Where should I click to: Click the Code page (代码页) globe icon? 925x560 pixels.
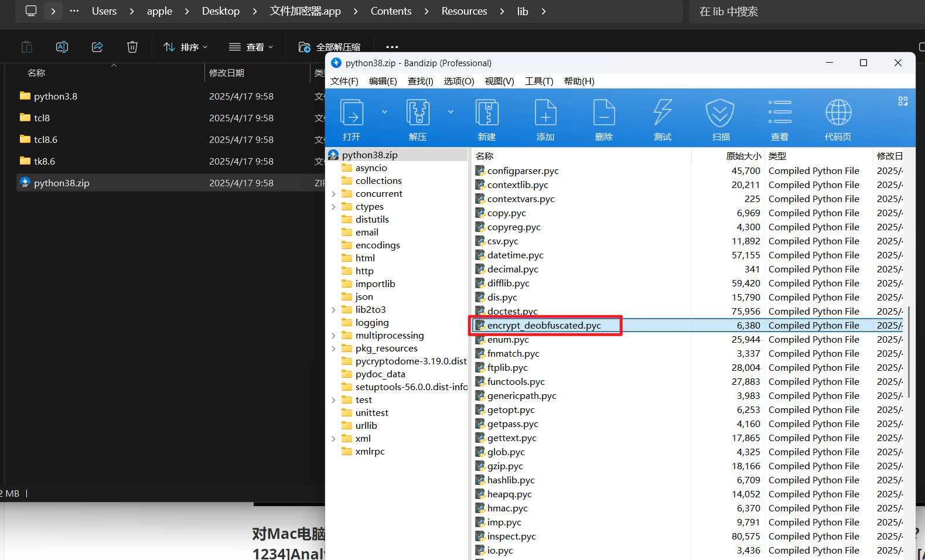[x=838, y=112]
